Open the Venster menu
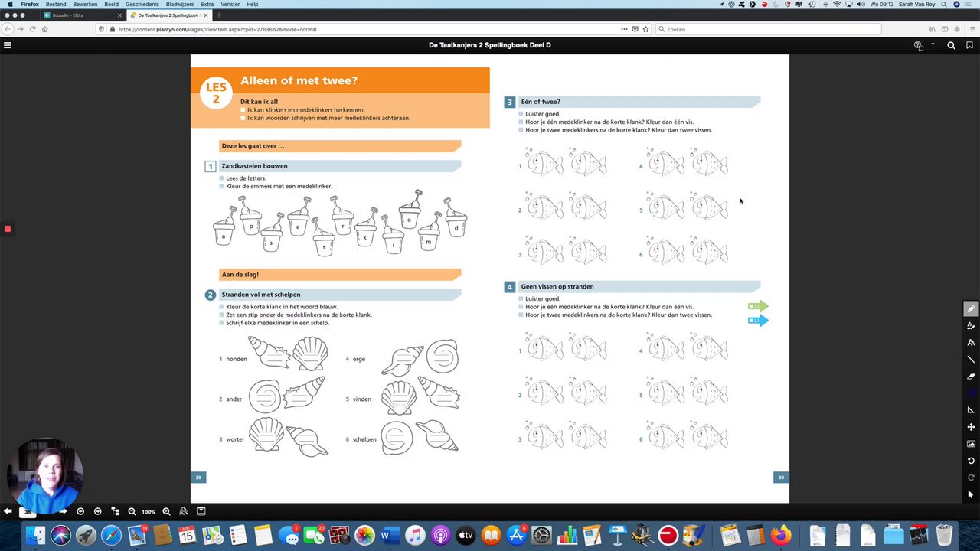980x551 pixels. (x=230, y=4)
